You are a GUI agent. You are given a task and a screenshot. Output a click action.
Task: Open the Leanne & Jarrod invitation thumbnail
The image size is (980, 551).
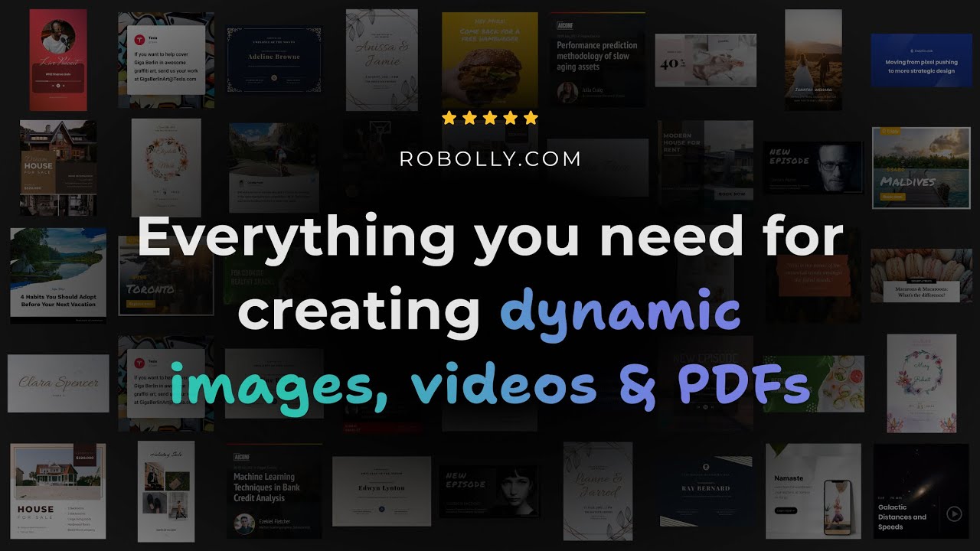[x=598, y=491]
